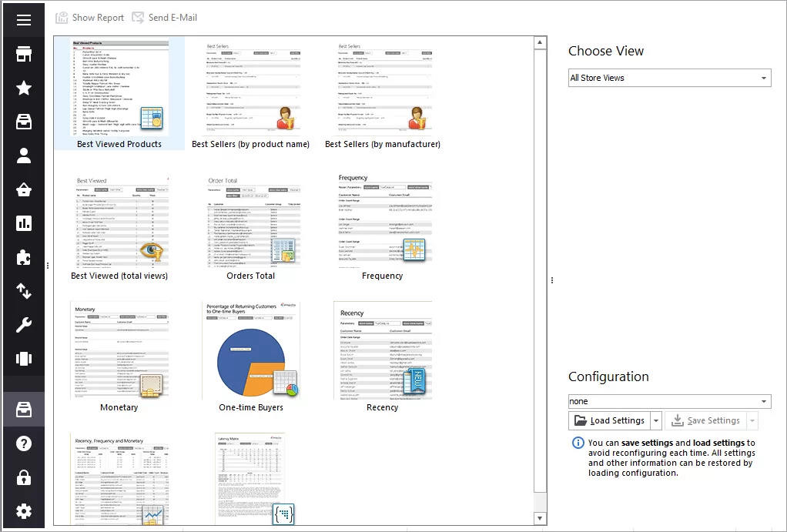Click the info icon beside settings hint

point(578,443)
